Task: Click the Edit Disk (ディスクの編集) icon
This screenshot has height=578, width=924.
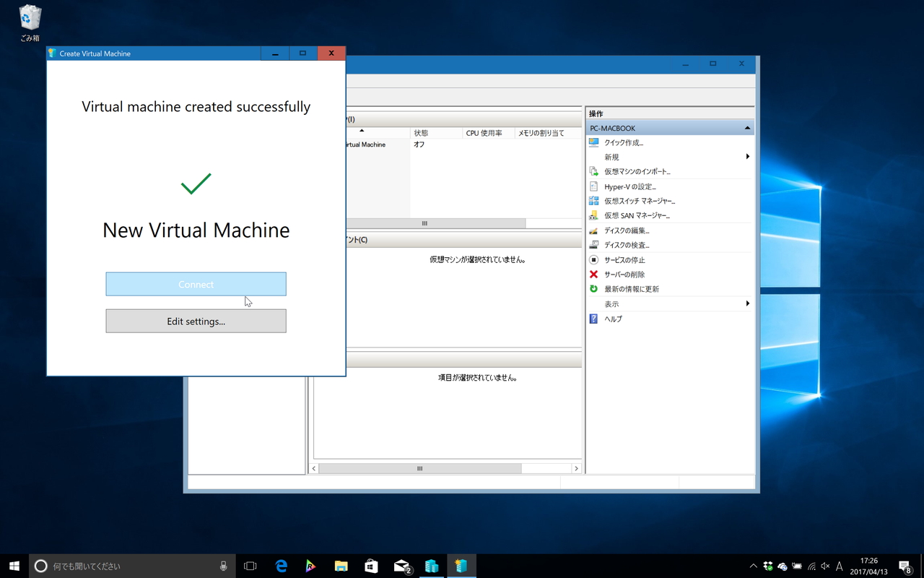Action: coord(594,230)
